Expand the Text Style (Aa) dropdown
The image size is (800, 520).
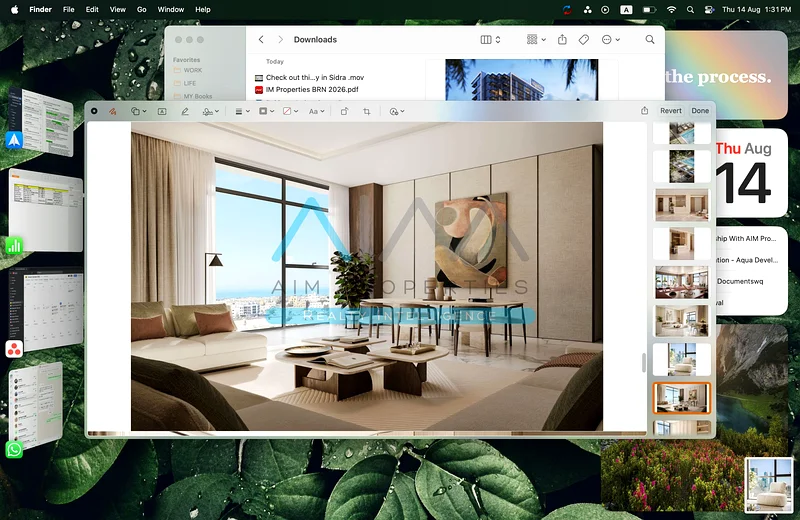[317, 111]
